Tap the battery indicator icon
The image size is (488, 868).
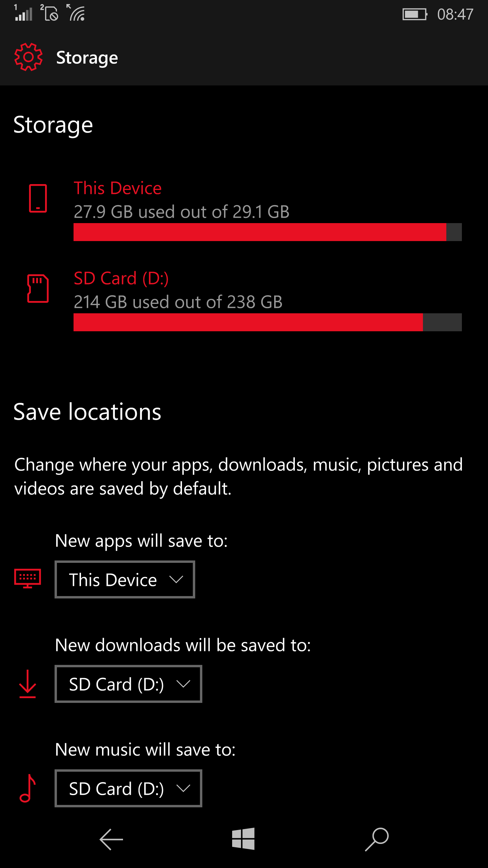(x=415, y=14)
